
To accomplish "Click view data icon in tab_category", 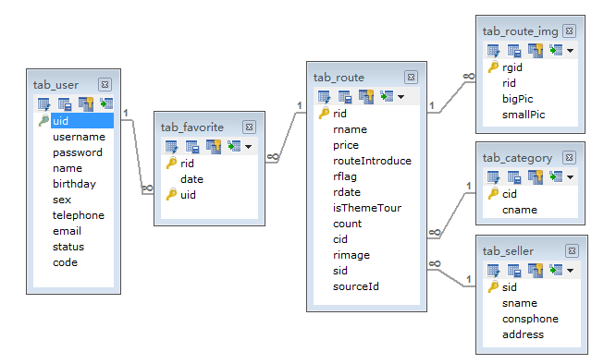I will point(556,176).
